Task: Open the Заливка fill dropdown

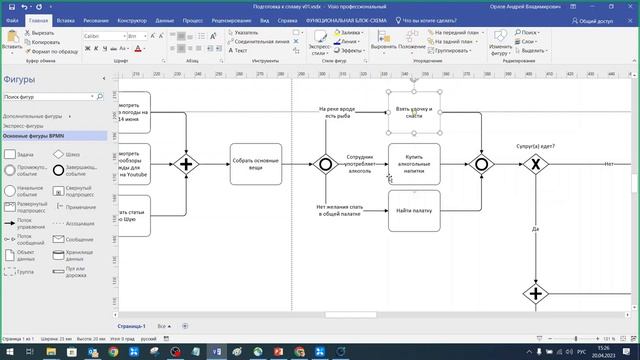Action: [348, 32]
